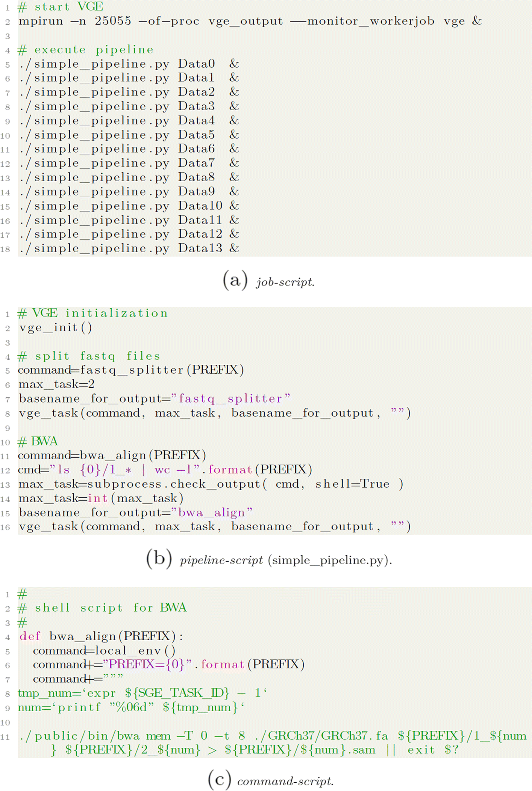532x791 pixels.
Task: Click the '(c) command-script.' caption
Action: pos(271,780)
